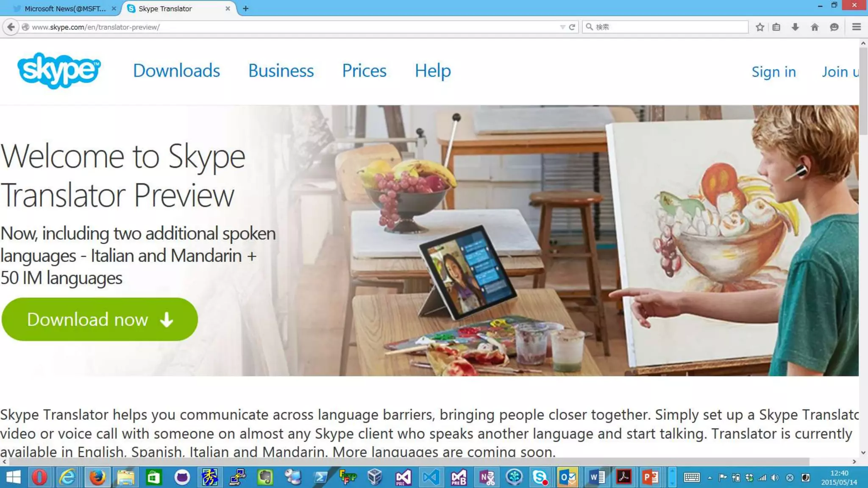Viewport: 868px width, 488px height.
Task: Reload the page with refresh icon
Action: pos(572,27)
